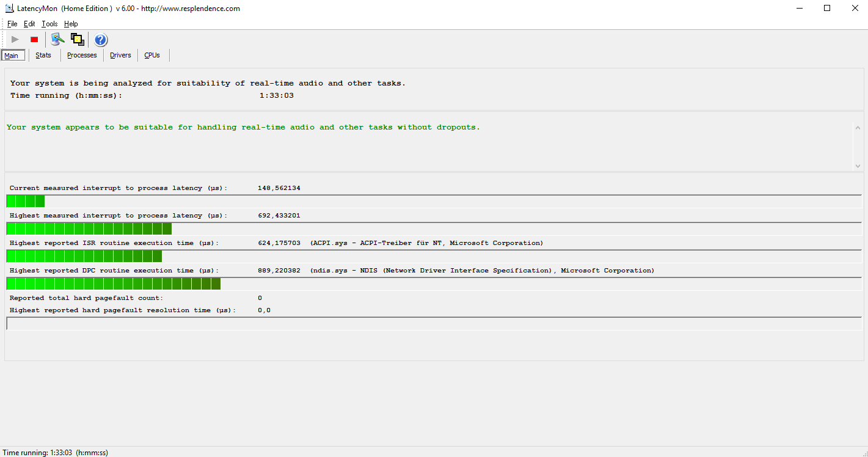Open the Edit menu

(29, 24)
